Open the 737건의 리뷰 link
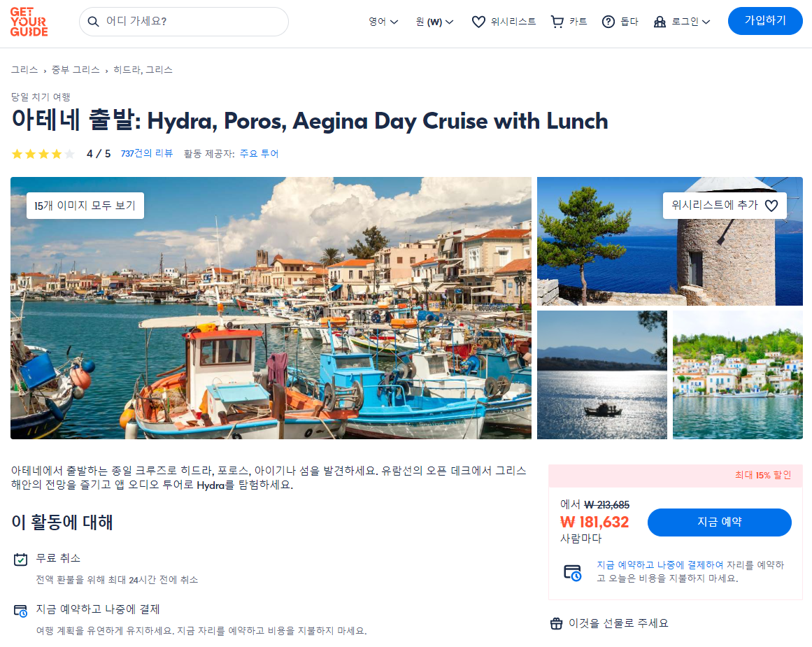The width and height of the screenshot is (812, 647). click(x=147, y=153)
